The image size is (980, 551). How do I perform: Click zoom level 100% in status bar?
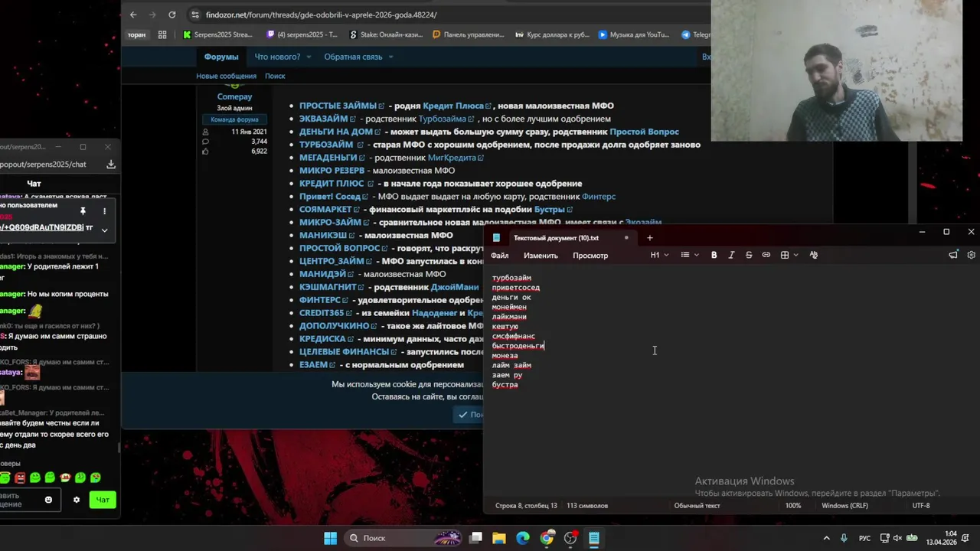coord(793,505)
